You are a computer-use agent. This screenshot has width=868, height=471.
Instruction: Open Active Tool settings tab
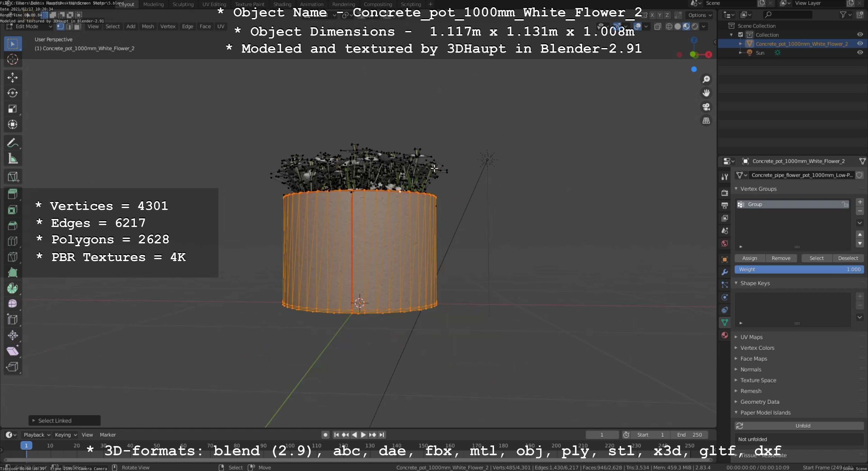coord(725,177)
